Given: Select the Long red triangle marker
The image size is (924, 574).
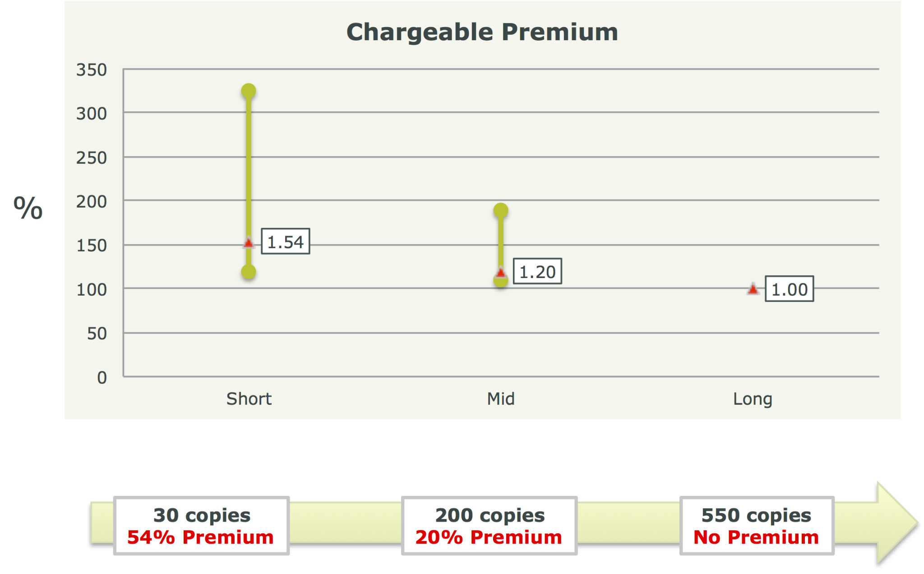Looking at the screenshot, I should click(753, 289).
